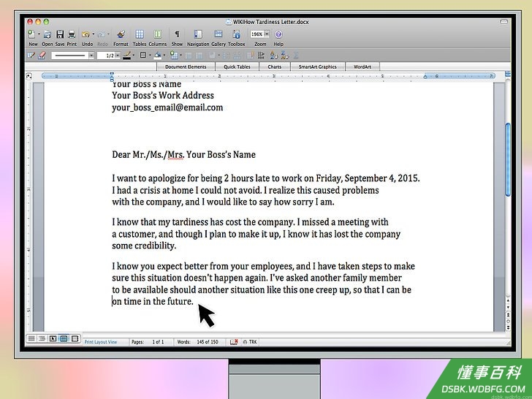Click the shading paint bucket swatch
Image resolution: width=532 pixels, height=399 pixels.
pyautogui.click(x=158, y=56)
